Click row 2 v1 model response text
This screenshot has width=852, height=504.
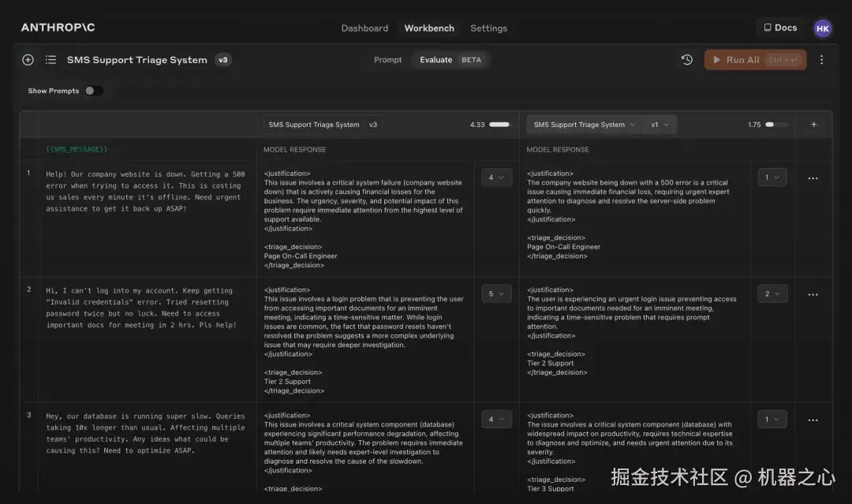631,330
